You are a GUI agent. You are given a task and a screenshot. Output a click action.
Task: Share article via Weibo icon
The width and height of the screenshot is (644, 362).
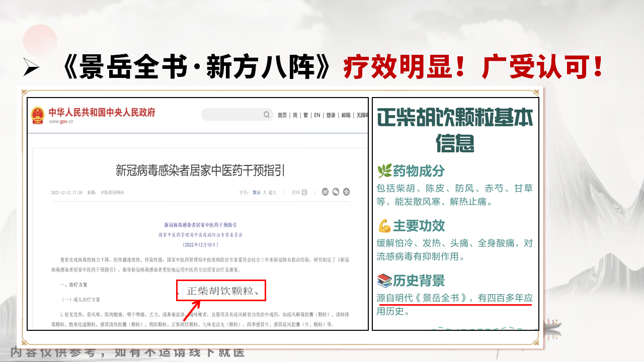pyautogui.click(x=325, y=192)
